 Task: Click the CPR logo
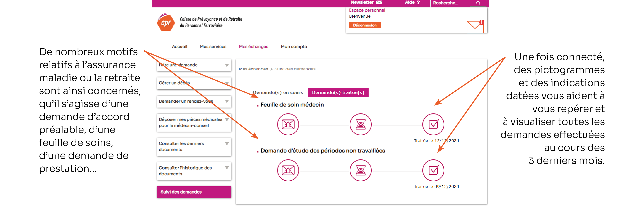(166, 22)
